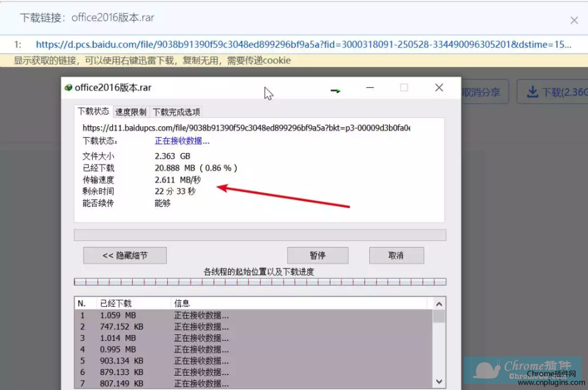Click the 已经下载 column header
588x390 pixels.
coord(134,303)
